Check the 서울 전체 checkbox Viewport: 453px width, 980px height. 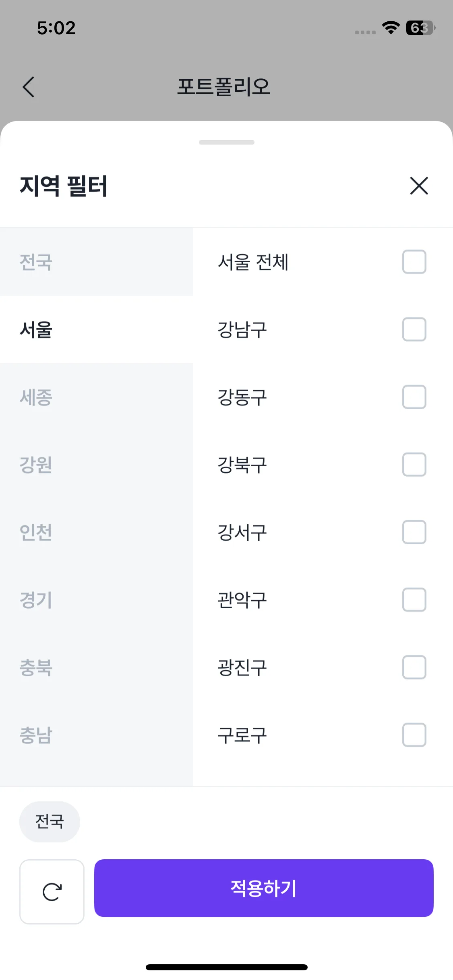(x=414, y=262)
